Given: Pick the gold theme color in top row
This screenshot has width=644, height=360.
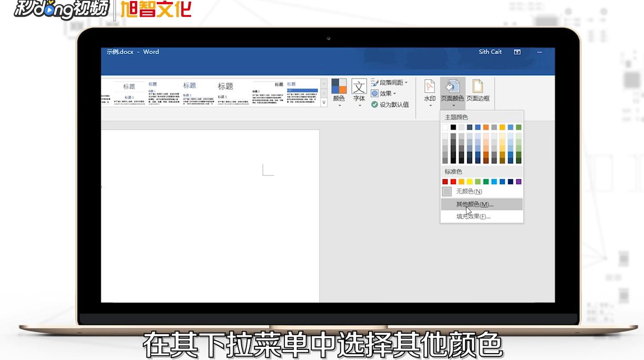Looking at the screenshot, I should pyautogui.click(x=502, y=127).
